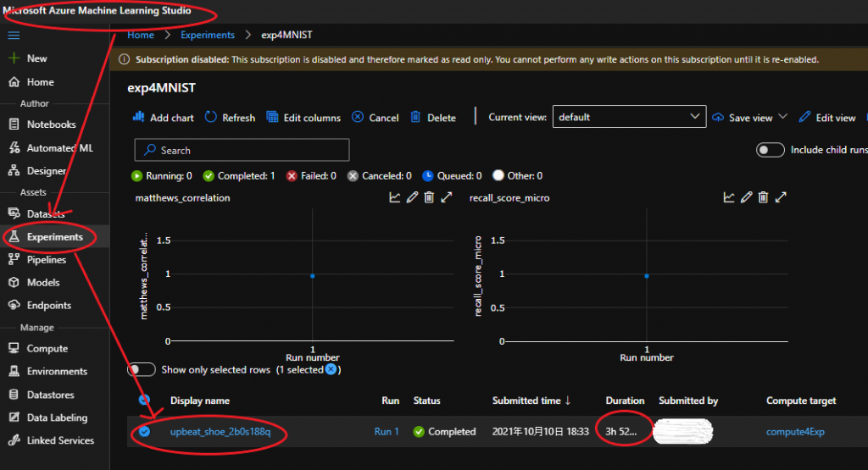Change chart type of matthews_correlation chart
Viewport: 868px width, 470px height.
click(x=395, y=197)
